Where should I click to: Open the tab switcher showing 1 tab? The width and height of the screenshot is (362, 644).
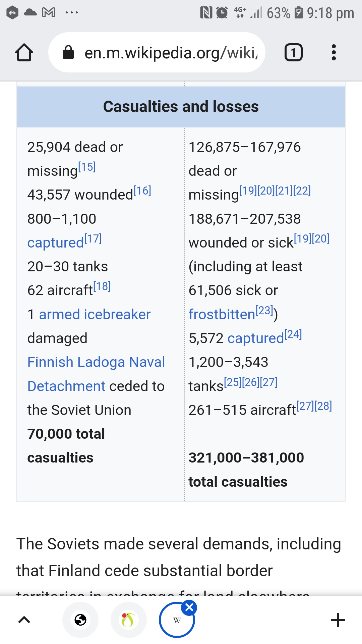(x=293, y=53)
